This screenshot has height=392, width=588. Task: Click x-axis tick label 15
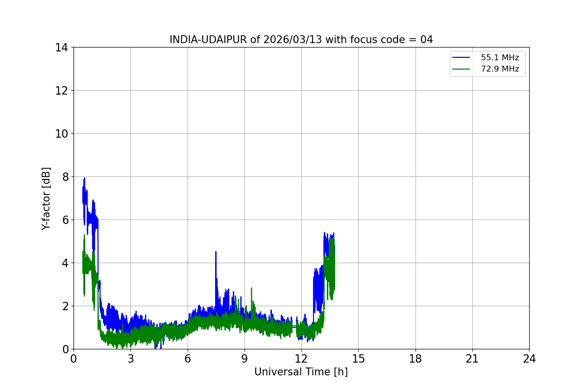(x=358, y=359)
